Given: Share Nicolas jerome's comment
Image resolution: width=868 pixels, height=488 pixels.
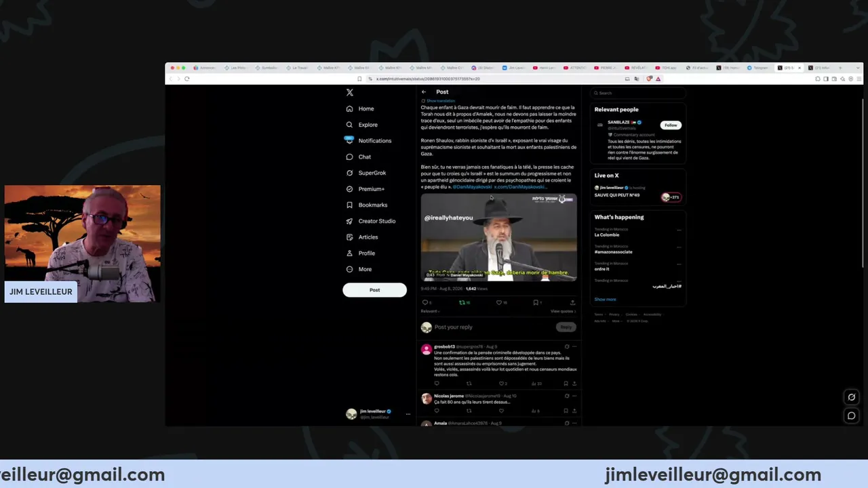Looking at the screenshot, I should tap(574, 411).
